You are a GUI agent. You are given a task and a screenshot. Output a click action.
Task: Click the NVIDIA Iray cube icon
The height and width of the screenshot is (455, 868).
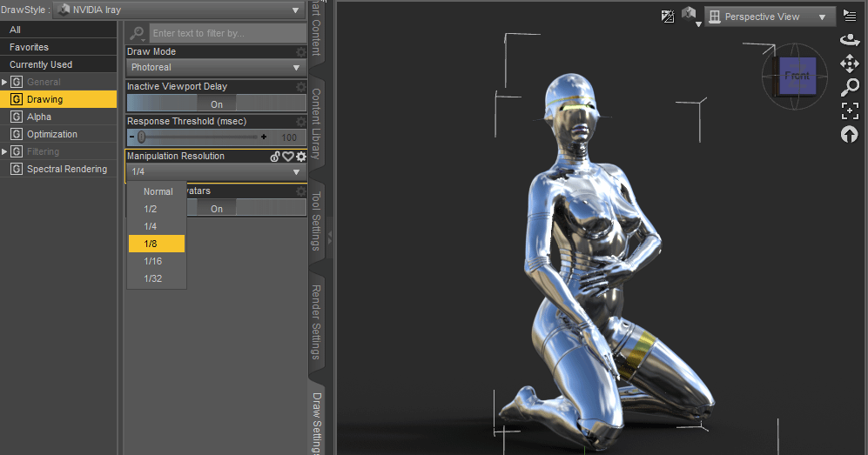tap(64, 10)
